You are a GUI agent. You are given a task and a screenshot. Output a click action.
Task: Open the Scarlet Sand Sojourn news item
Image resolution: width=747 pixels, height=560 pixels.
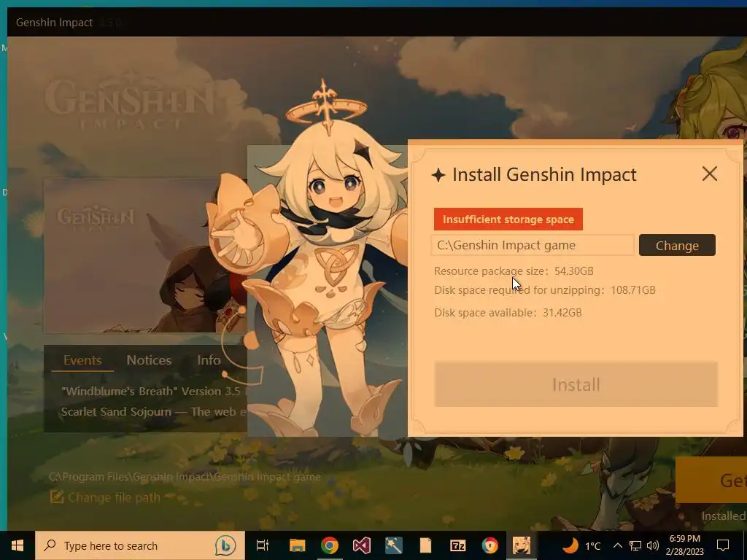(154, 412)
